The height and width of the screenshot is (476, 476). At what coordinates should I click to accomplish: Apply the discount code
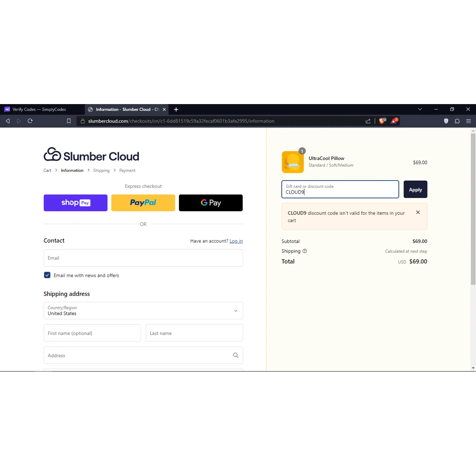(x=415, y=189)
